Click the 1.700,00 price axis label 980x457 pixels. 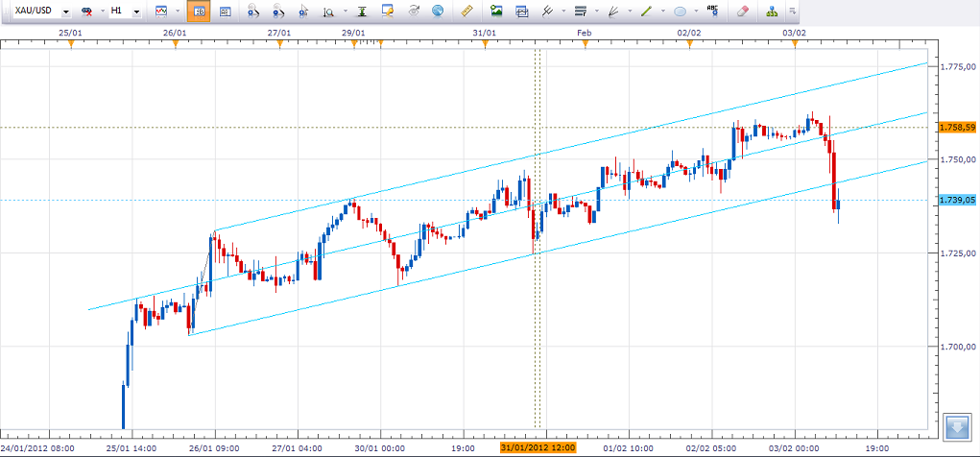pyautogui.click(x=958, y=347)
